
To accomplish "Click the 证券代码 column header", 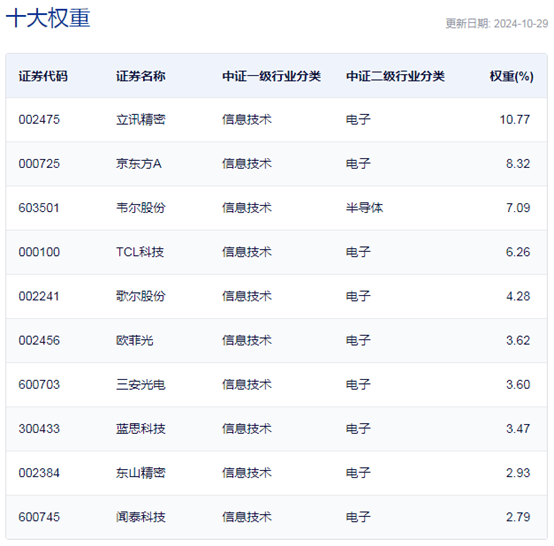I will (x=43, y=76).
